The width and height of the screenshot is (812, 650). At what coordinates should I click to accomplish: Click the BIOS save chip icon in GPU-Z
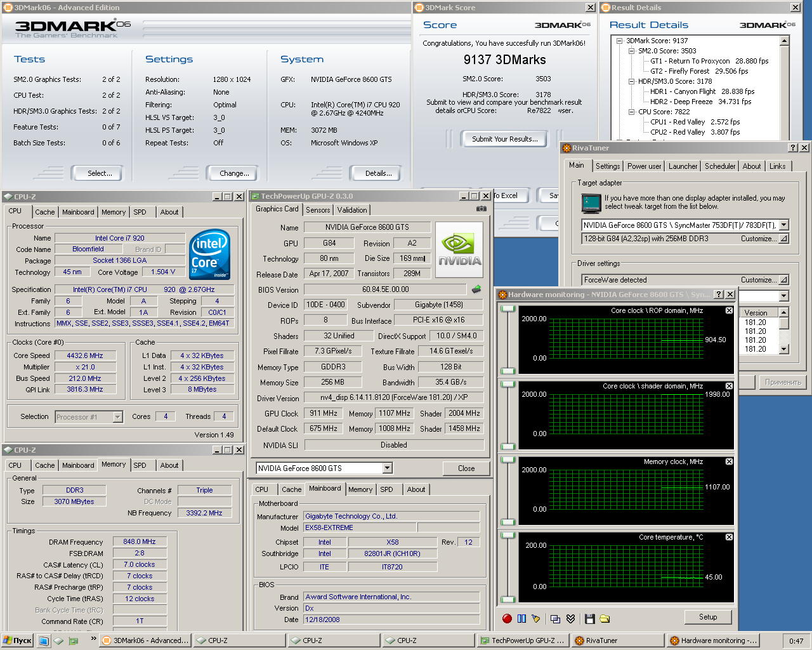(x=476, y=289)
